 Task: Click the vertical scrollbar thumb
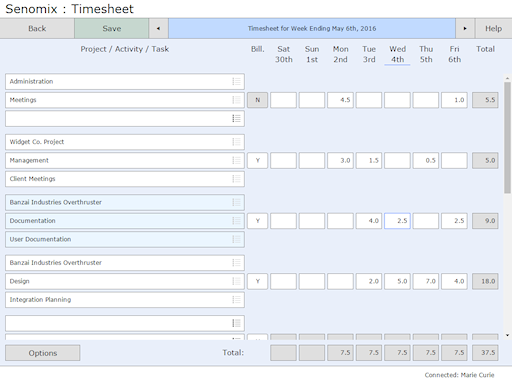click(x=507, y=138)
